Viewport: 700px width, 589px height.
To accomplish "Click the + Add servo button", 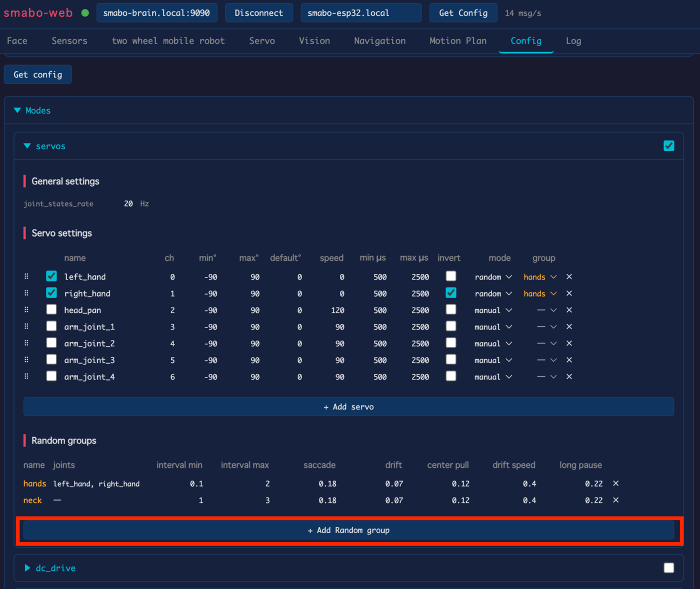I will (x=348, y=406).
